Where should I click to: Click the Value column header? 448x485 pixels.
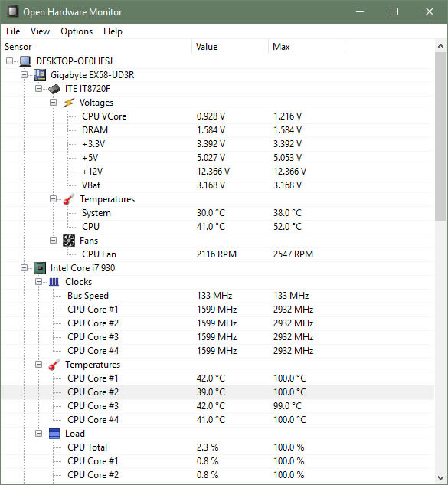coord(230,47)
